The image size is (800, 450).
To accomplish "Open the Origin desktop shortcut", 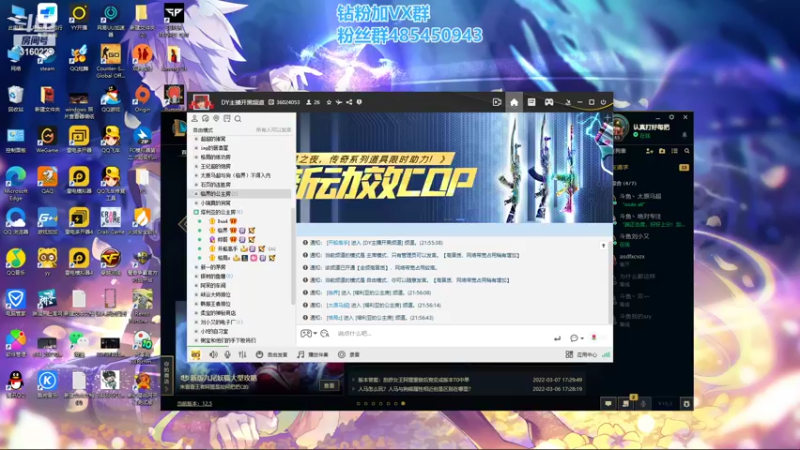I will pyautogui.click(x=142, y=99).
